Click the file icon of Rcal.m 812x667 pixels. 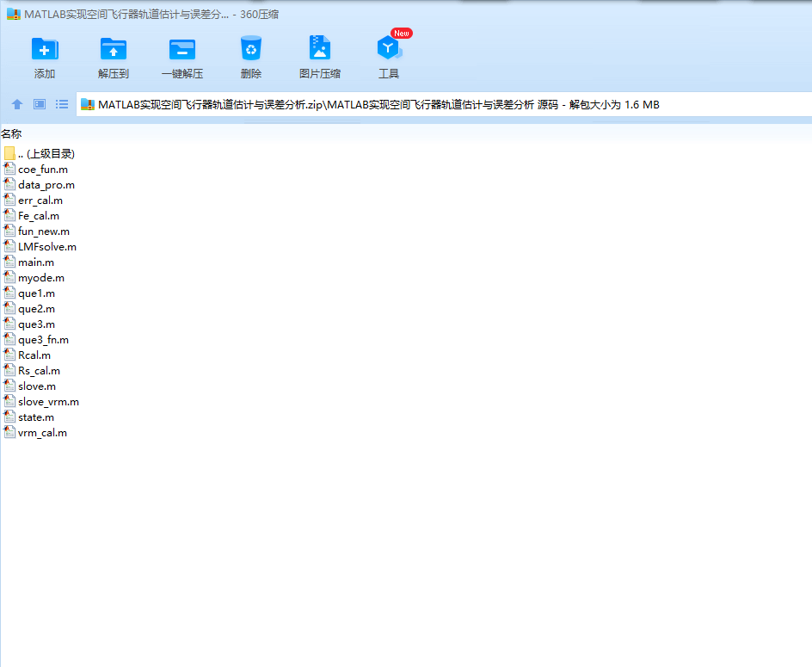tap(9, 355)
